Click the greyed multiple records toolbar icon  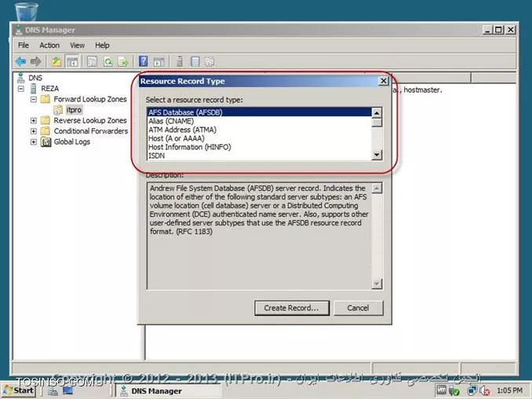coord(210,61)
